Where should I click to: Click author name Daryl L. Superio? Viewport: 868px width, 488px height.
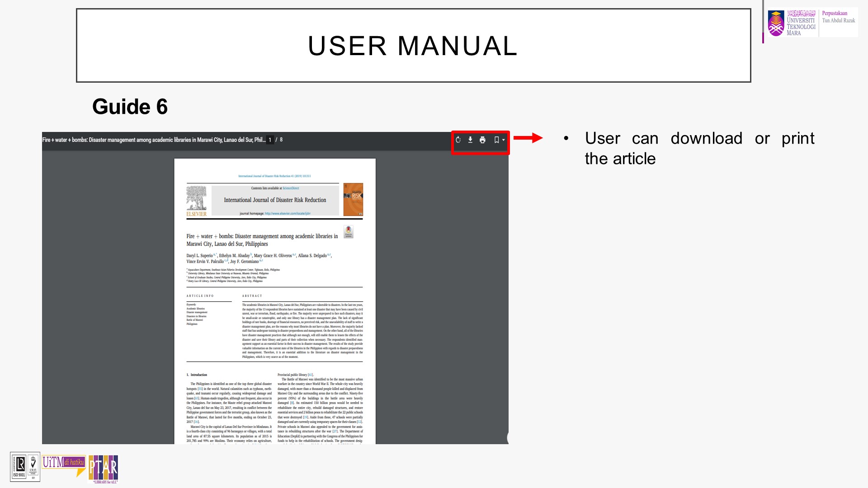tap(199, 256)
